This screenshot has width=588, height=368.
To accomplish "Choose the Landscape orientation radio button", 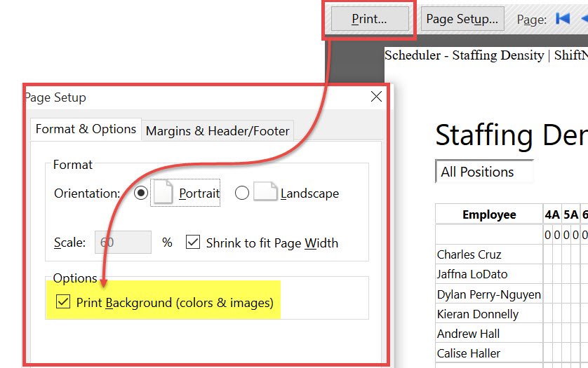I will pyautogui.click(x=242, y=193).
